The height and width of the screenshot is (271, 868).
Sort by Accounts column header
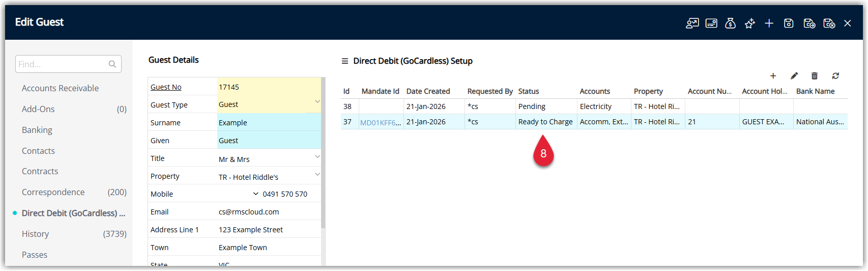point(595,91)
